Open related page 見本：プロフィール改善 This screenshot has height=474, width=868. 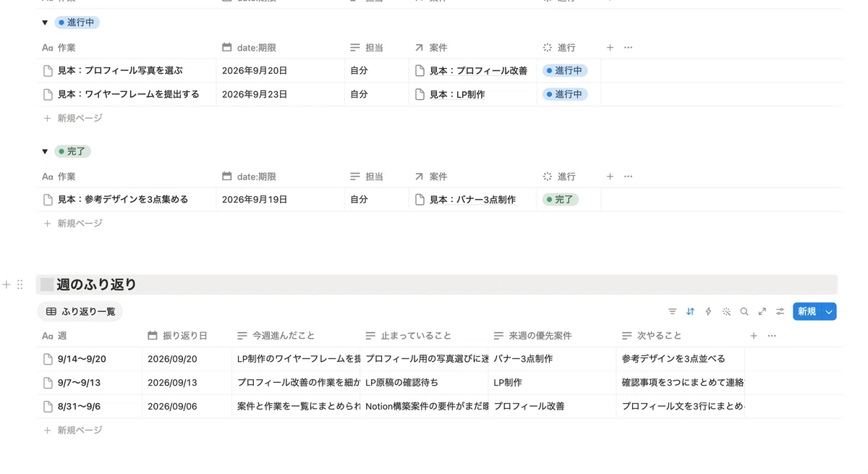coord(479,71)
